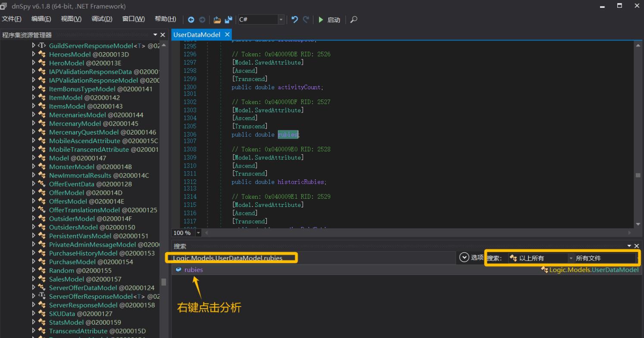The height and width of the screenshot is (338, 644).
Task: Select PersistentVarsModel class in the tree
Action: [x=98, y=236]
